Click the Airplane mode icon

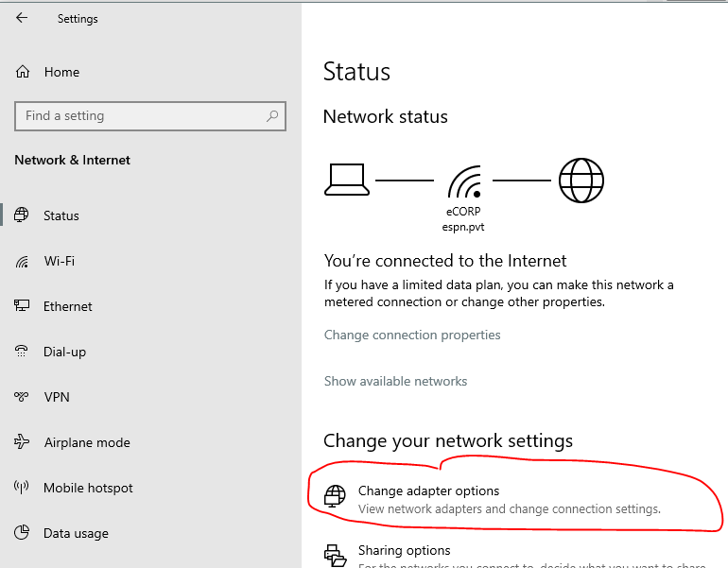point(23,442)
